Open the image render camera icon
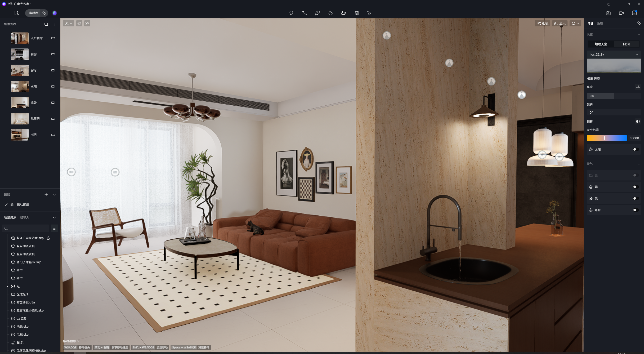The image size is (644, 354). click(608, 13)
